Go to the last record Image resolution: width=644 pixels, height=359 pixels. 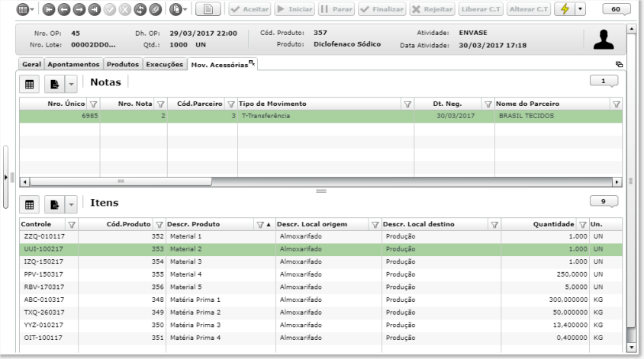[95, 9]
